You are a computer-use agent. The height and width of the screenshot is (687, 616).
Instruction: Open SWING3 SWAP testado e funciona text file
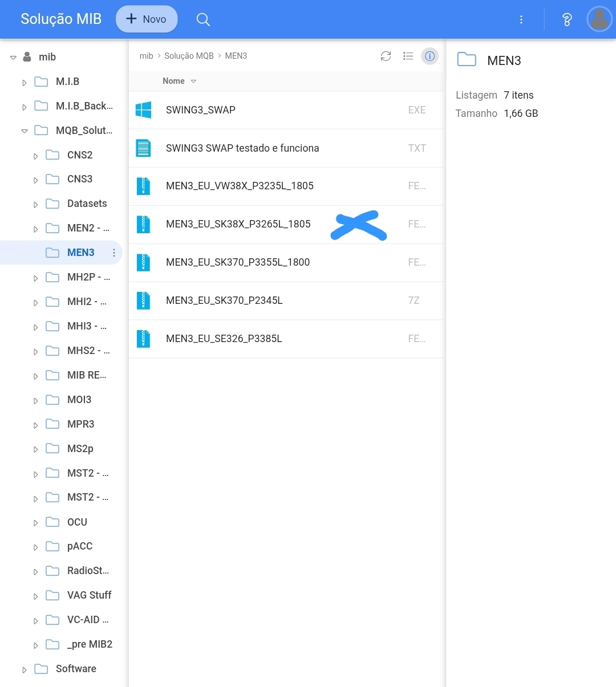(242, 148)
